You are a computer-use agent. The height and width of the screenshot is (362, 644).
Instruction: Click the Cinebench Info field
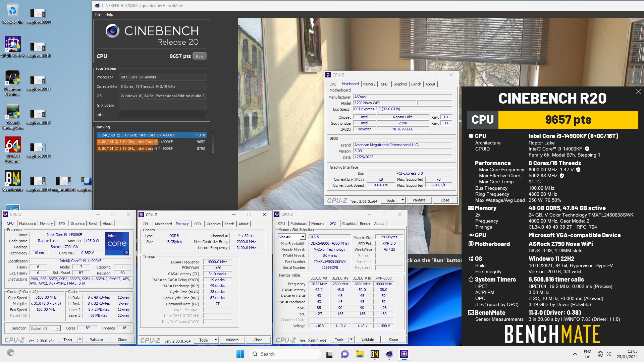(163, 115)
